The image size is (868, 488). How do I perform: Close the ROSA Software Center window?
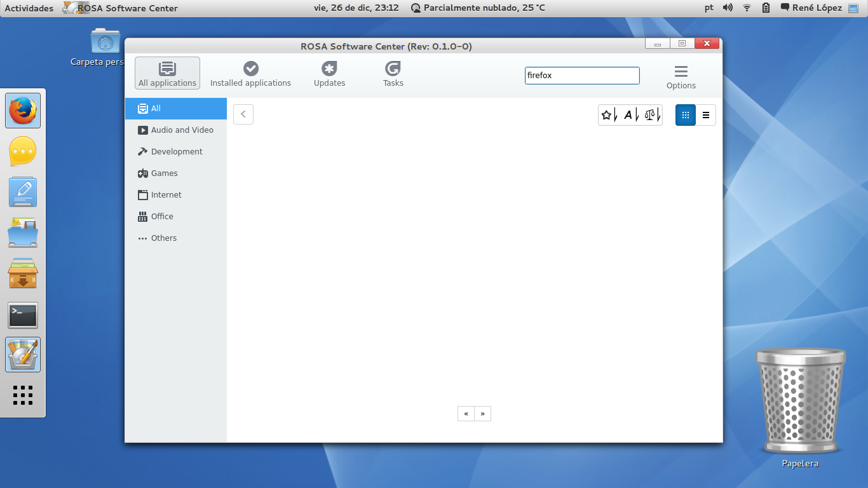click(707, 44)
